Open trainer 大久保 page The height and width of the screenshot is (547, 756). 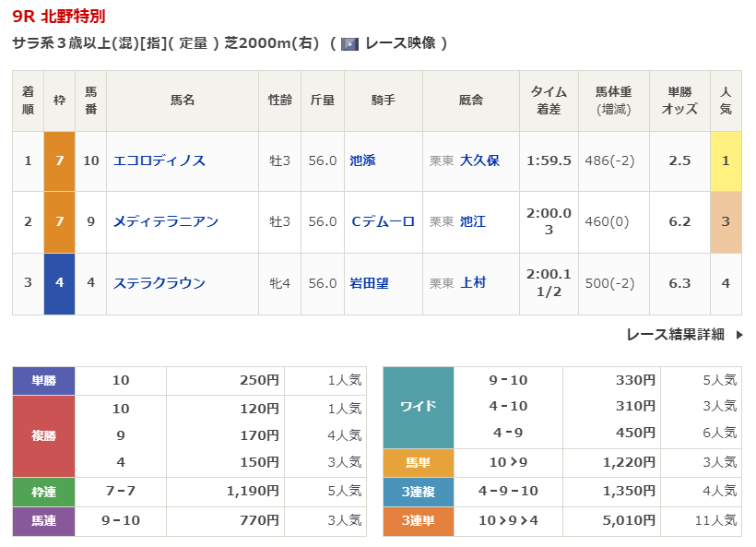pos(479,161)
